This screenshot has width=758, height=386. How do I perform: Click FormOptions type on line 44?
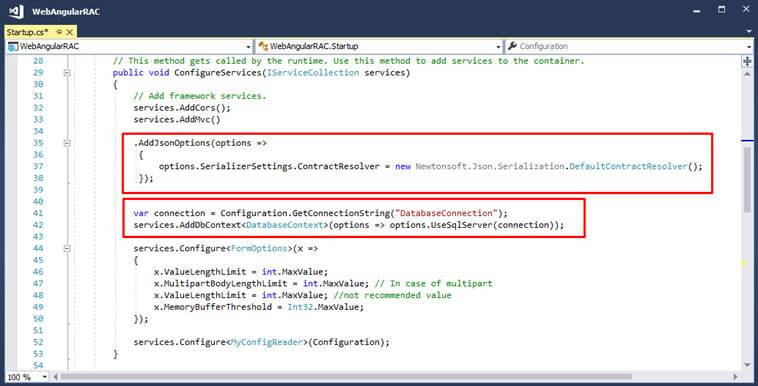259,249
